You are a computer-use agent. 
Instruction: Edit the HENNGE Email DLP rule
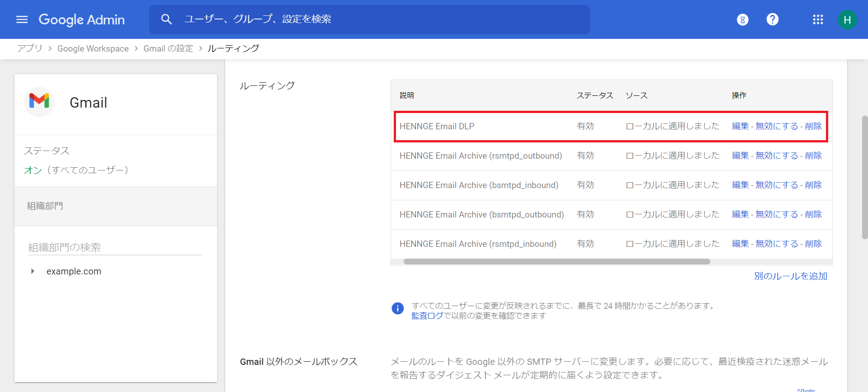coord(740,126)
